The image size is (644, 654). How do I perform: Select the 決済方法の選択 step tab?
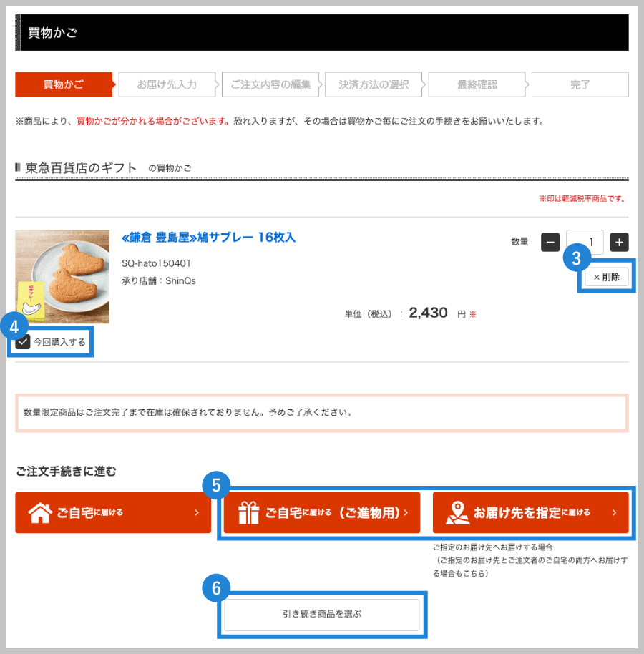tap(374, 84)
